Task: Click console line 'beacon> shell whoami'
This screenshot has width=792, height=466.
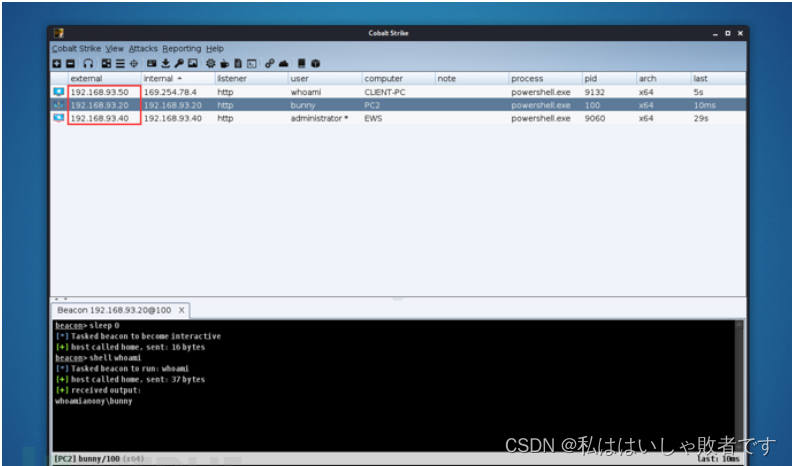Action: click(98, 357)
